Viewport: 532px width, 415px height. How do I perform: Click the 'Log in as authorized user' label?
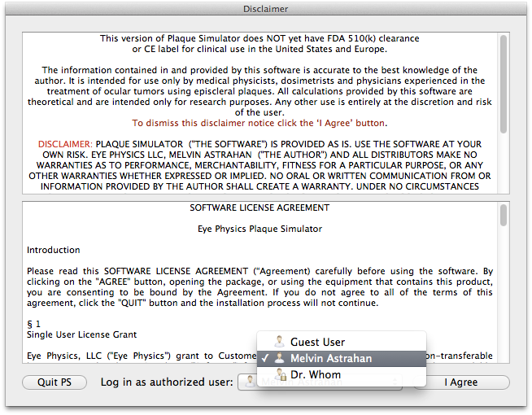pos(165,382)
